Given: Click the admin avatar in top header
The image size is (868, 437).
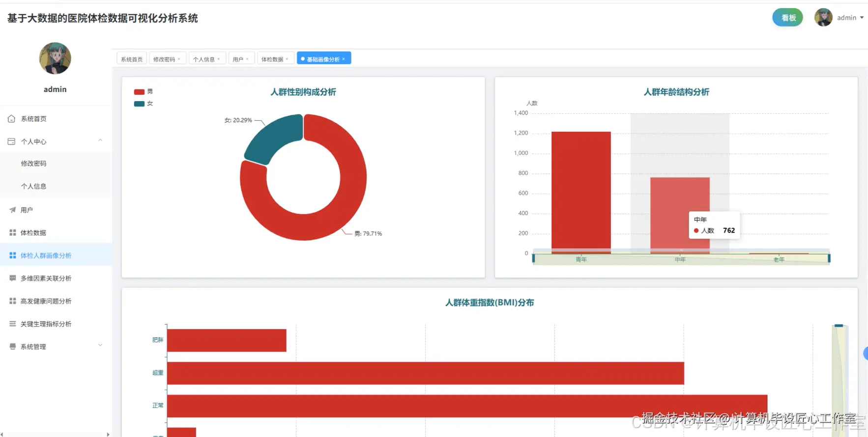Looking at the screenshot, I should tap(823, 17).
